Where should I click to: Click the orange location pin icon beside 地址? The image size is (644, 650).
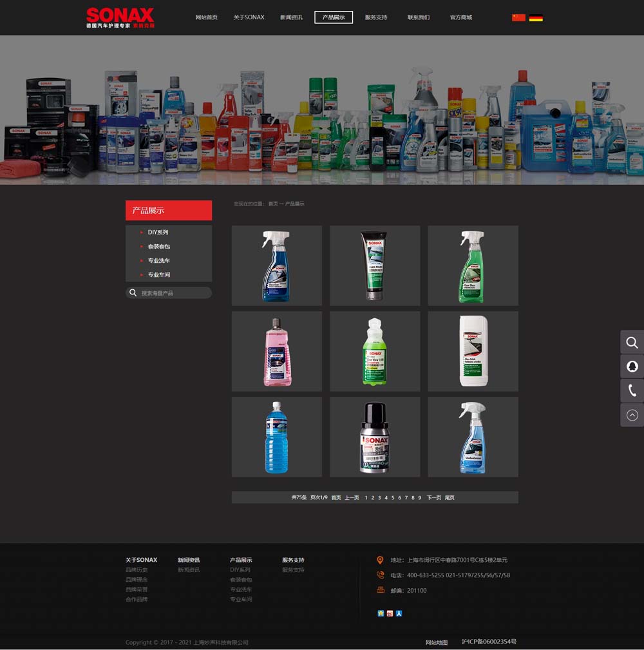380,560
